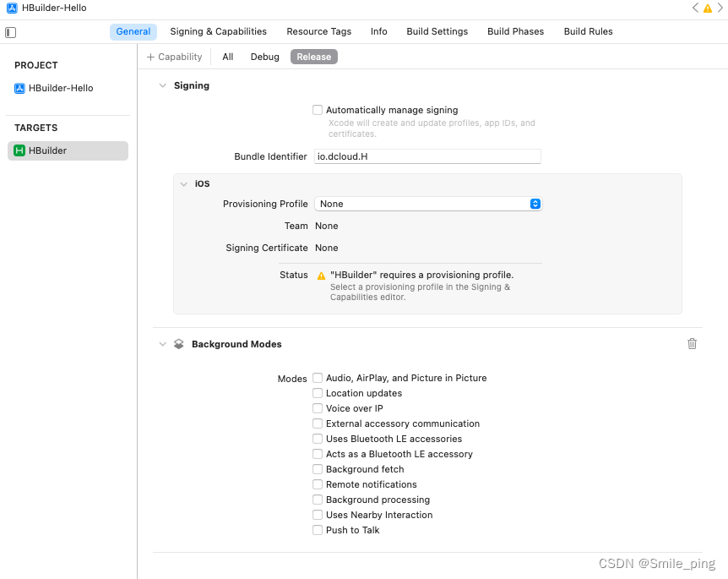Click the Bundle Identifier text field
Viewport: 728px width, 579px height.
point(427,156)
